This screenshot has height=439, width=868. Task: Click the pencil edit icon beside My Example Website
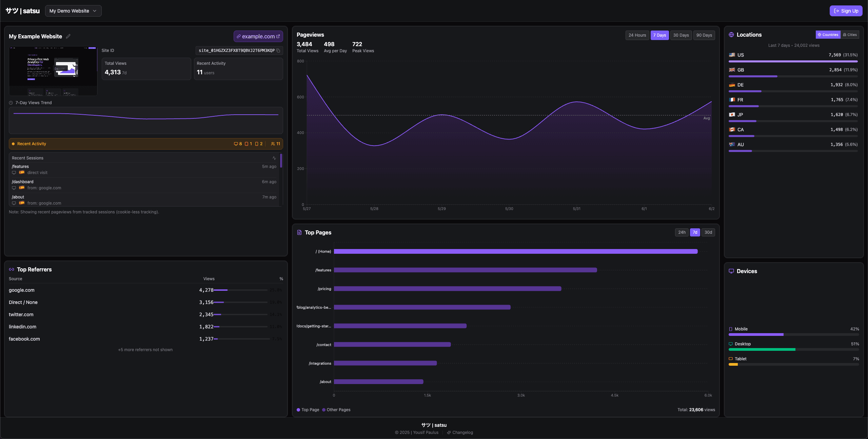pyautogui.click(x=68, y=36)
